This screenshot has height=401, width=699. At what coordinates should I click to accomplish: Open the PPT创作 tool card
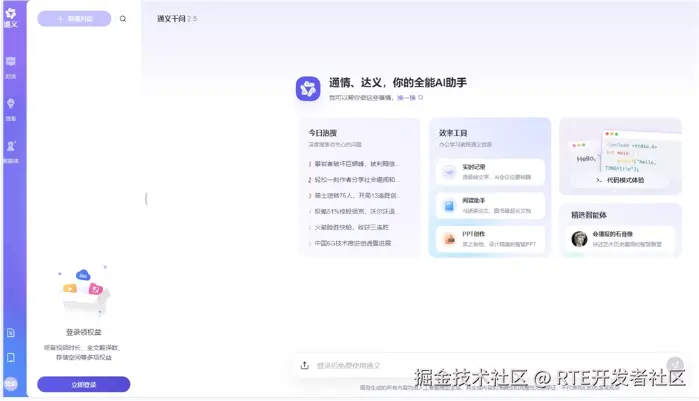[490, 239]
